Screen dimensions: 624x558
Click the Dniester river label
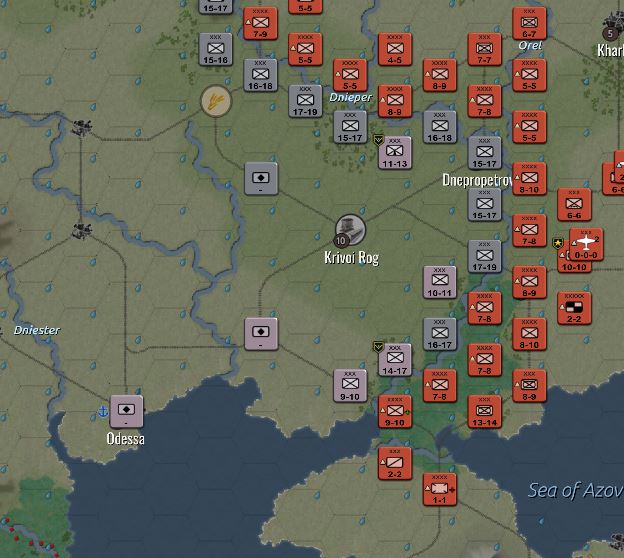(37, 330)
